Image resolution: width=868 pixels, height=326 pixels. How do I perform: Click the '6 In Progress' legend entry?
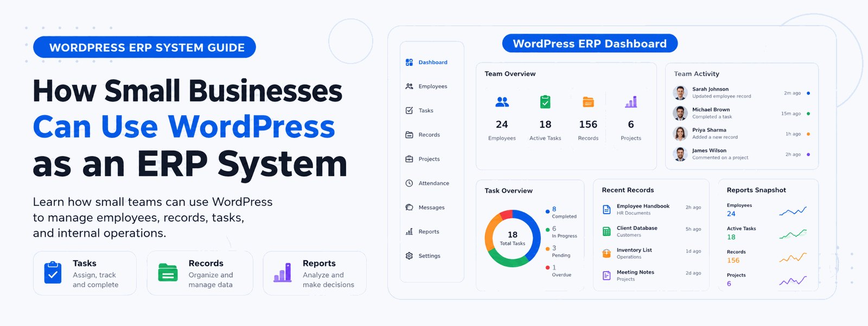561,232
